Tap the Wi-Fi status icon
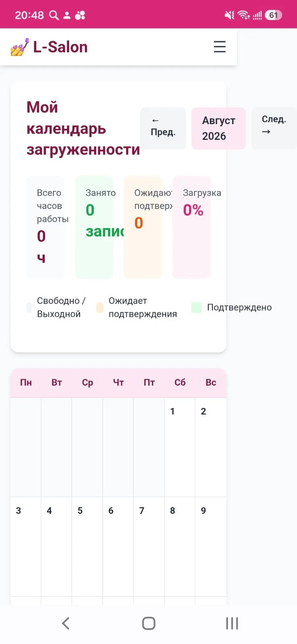The image size is (297, 644). [x=243, y=15]
